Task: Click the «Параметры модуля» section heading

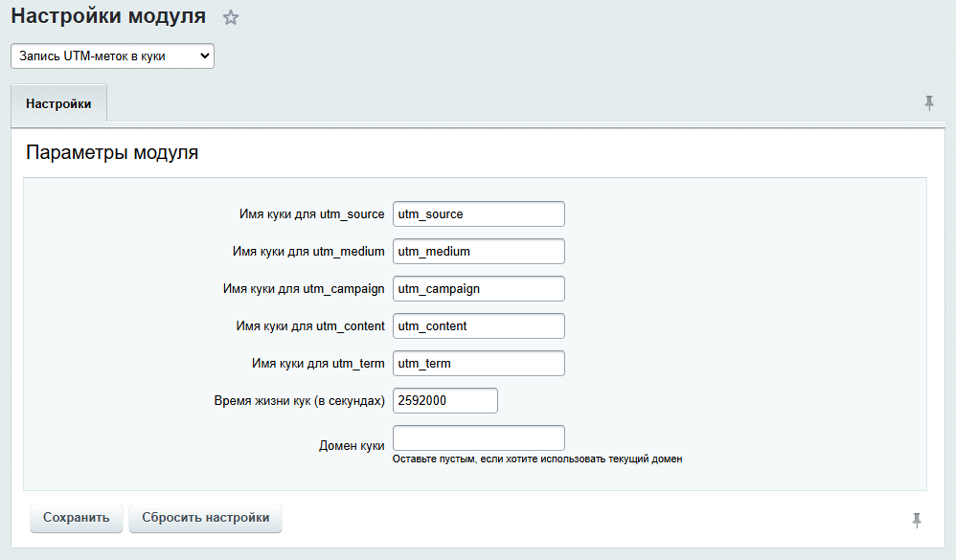Action: (x=112, y=152)
